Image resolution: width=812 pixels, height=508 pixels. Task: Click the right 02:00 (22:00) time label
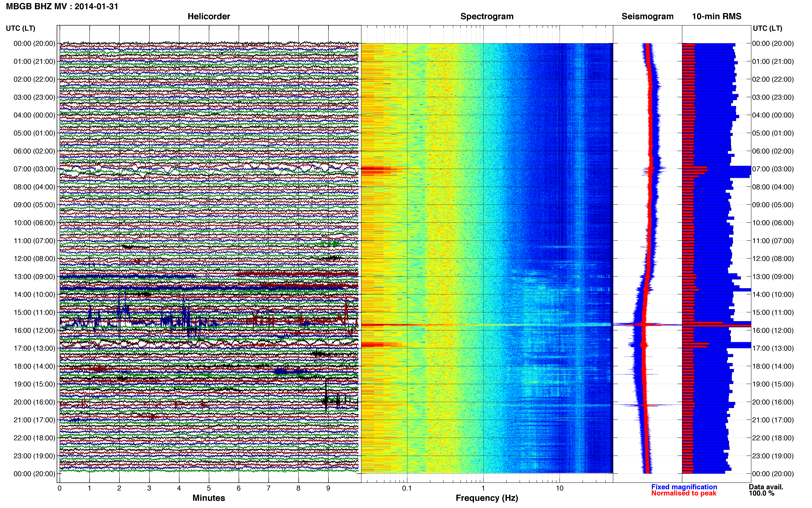(773, 79)
